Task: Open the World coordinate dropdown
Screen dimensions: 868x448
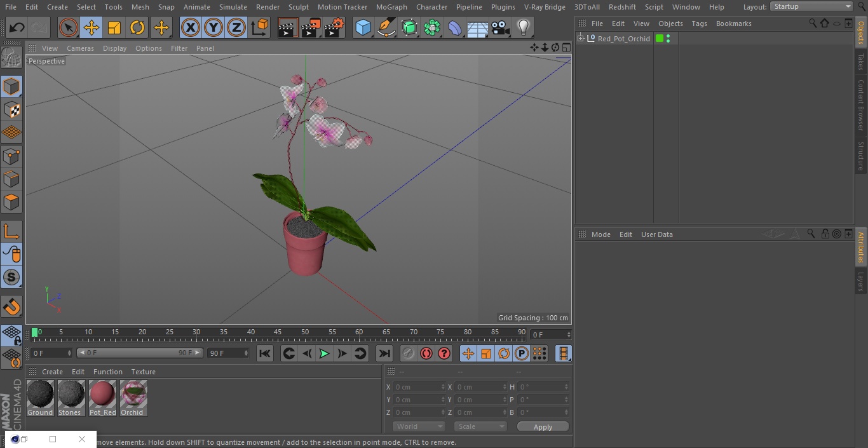Action: [x=419, y=426]
